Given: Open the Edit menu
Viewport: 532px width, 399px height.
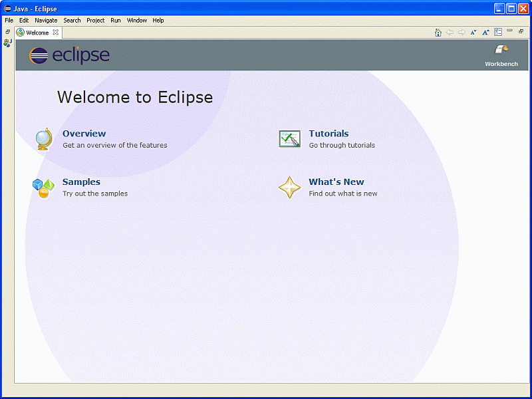Looking at the screenshot, I should (24, 21).
